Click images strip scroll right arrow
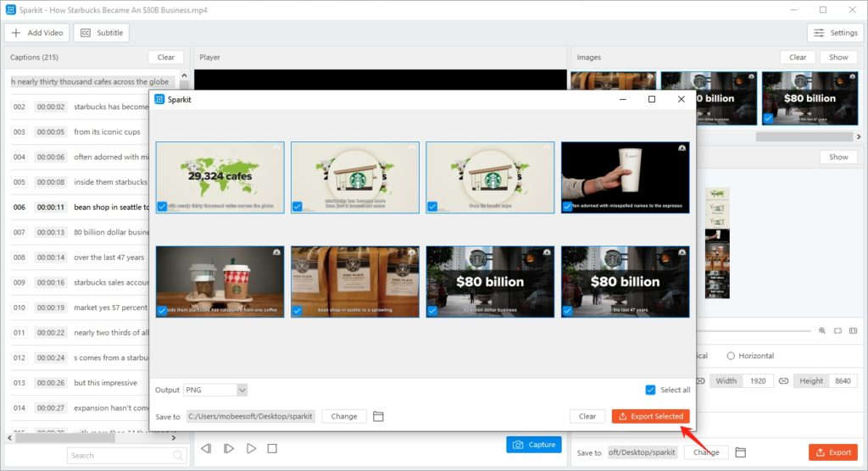The width and height of the screenshot is (868, 471). (x=859, y=136)
